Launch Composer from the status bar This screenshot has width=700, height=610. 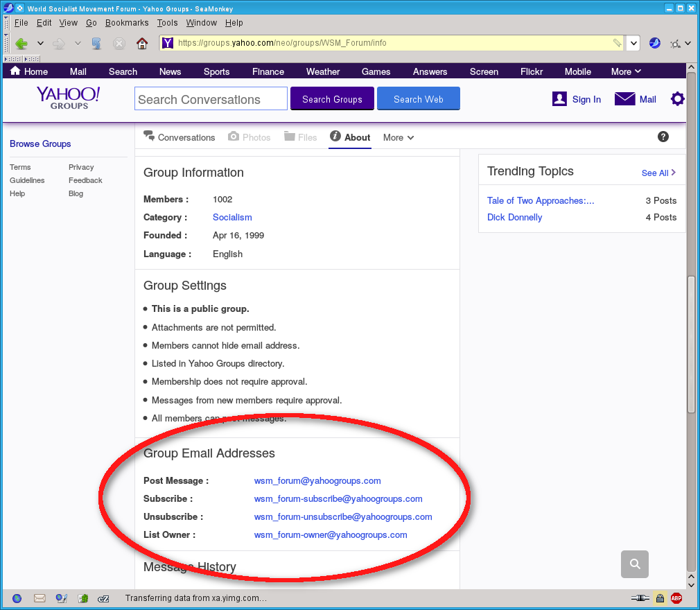61,598
